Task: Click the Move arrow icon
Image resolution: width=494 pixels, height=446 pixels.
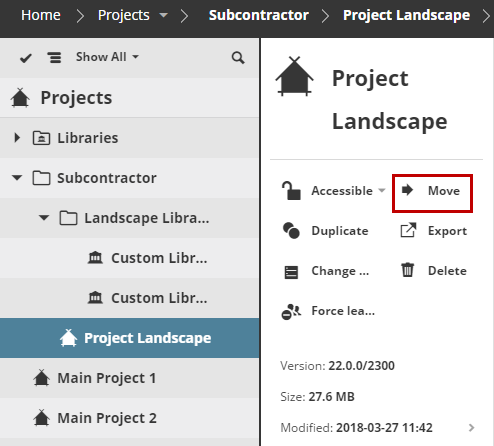Action: (407, 190)
